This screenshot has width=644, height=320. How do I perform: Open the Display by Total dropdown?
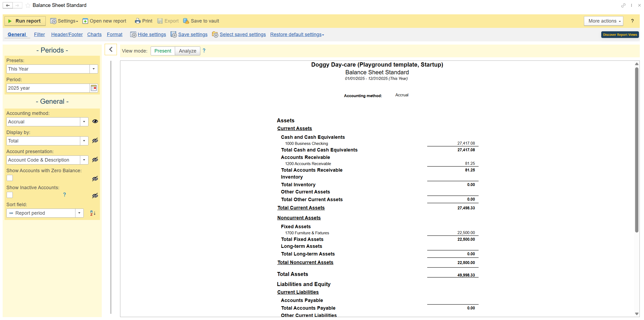pyautogui.click(x=84, y=141)
